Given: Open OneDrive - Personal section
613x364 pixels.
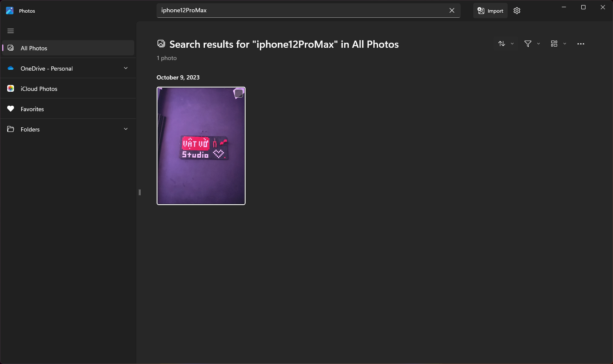Looking at the screenshot, I should 68,68.
